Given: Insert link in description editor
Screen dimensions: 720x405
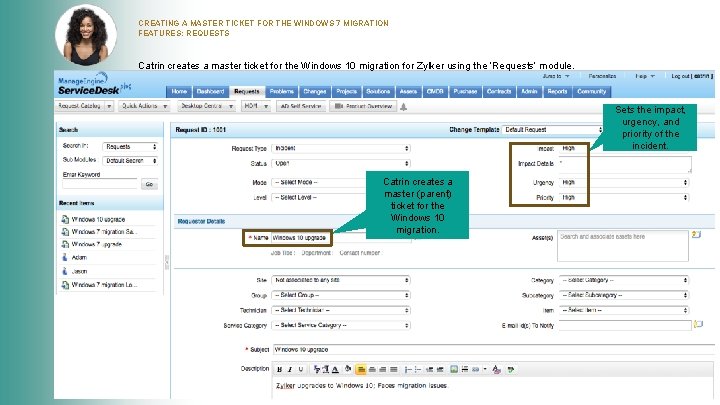Looking at the screenshot, I should click(x=476, y=370).
